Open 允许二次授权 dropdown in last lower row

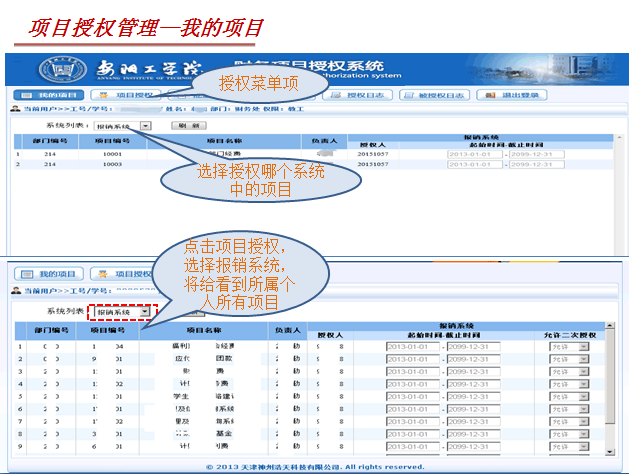pos(584,448)
